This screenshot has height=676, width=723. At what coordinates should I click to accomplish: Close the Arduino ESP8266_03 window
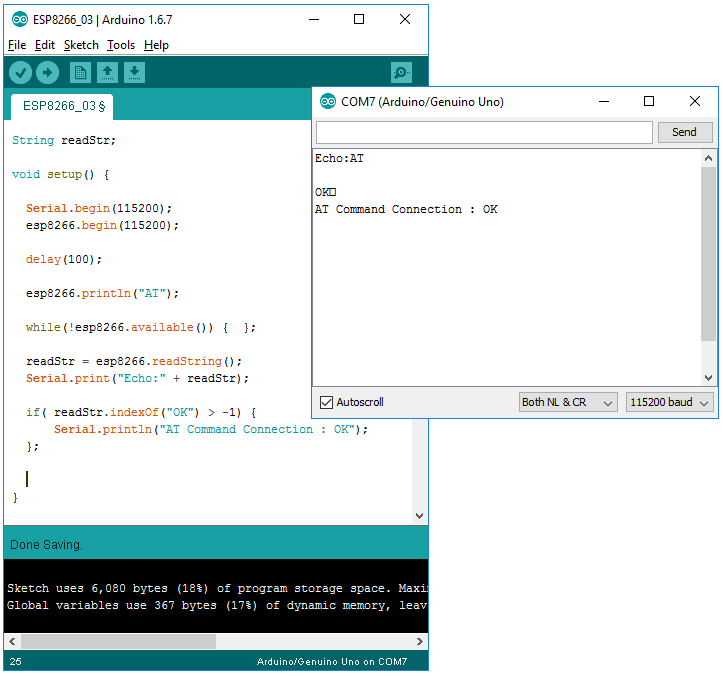[405, 19]
